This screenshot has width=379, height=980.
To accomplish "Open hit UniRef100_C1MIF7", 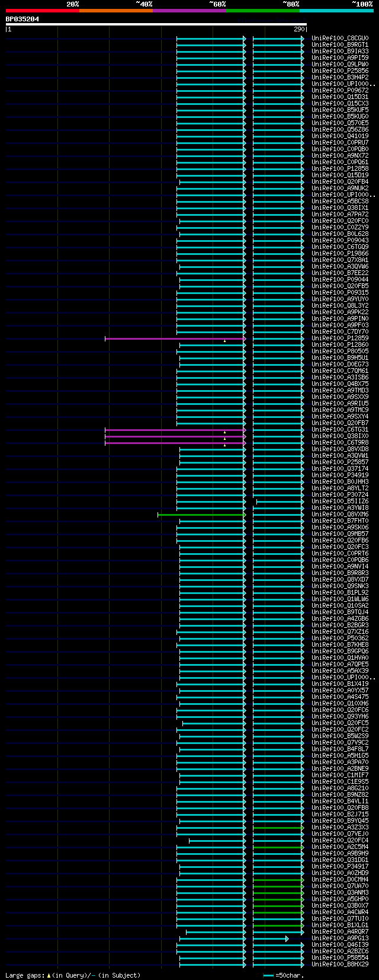I will click(340, 775).
